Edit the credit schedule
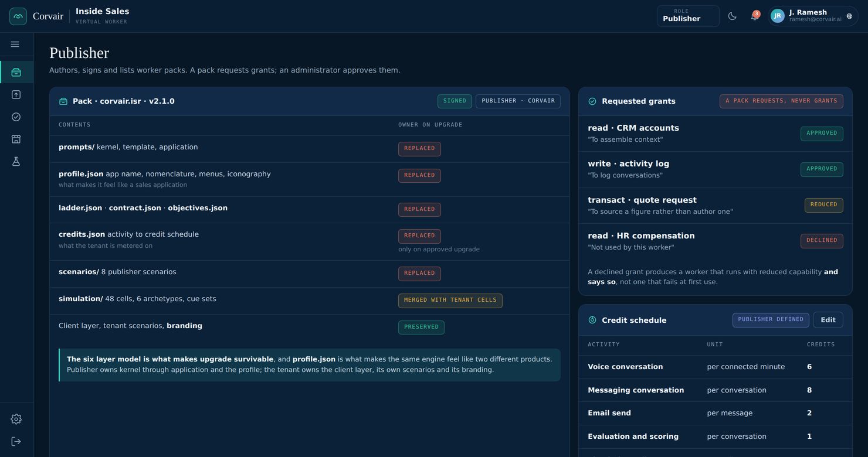This screenshot has height=457, width=868. (x=828, y=320)
